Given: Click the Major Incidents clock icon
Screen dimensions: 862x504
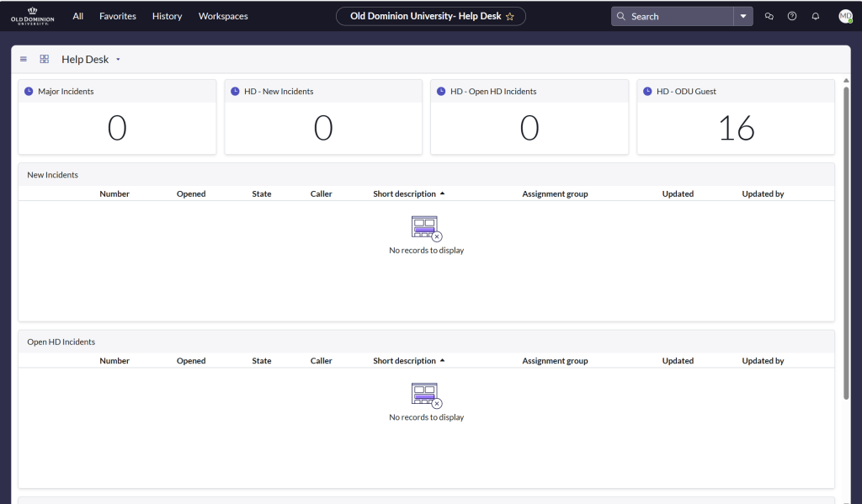Looking at the screenshot, I should coord(29,91).
